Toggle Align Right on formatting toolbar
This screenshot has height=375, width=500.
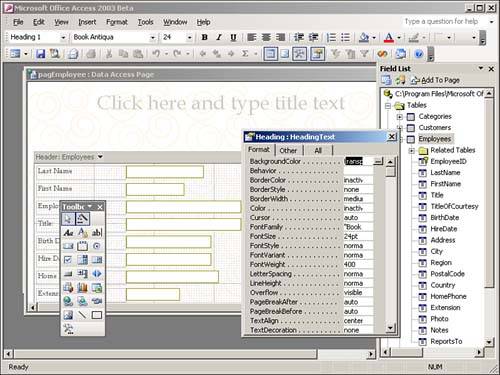tap(280, 37)
